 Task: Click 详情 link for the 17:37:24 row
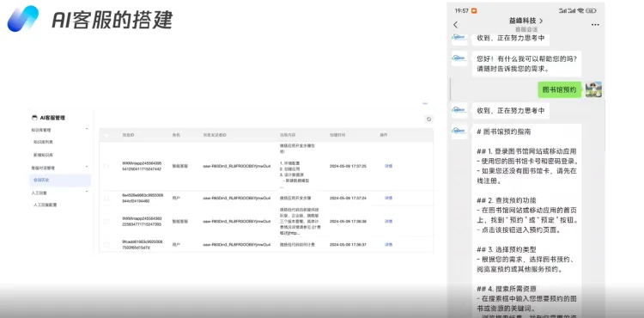pos(388,198)
